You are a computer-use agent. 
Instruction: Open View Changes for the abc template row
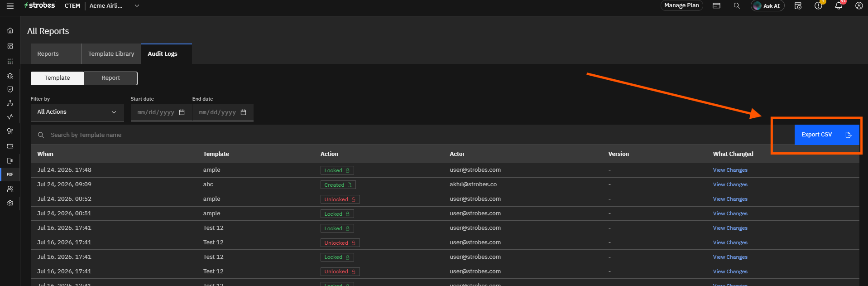click(730, 184)
